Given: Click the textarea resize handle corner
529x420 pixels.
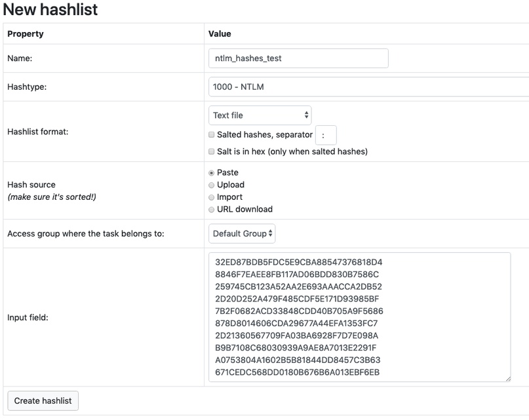Looking at the screenshot, I should pyautogui.click(x=507, y=377).
